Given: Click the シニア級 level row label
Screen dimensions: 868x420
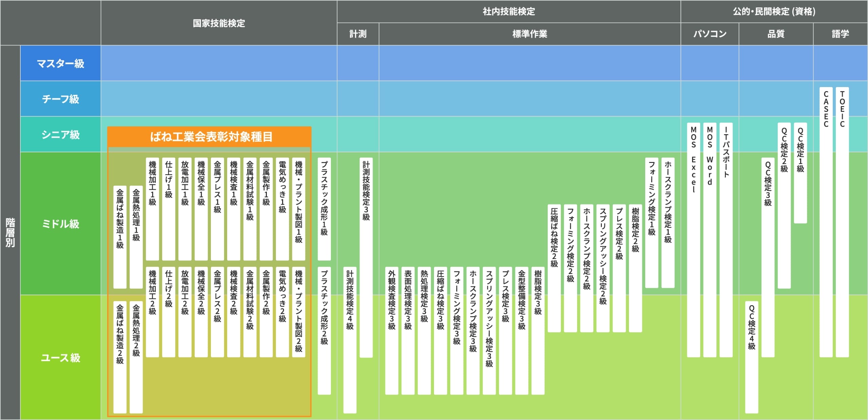Looking at the screenshot, I should 60,134.
